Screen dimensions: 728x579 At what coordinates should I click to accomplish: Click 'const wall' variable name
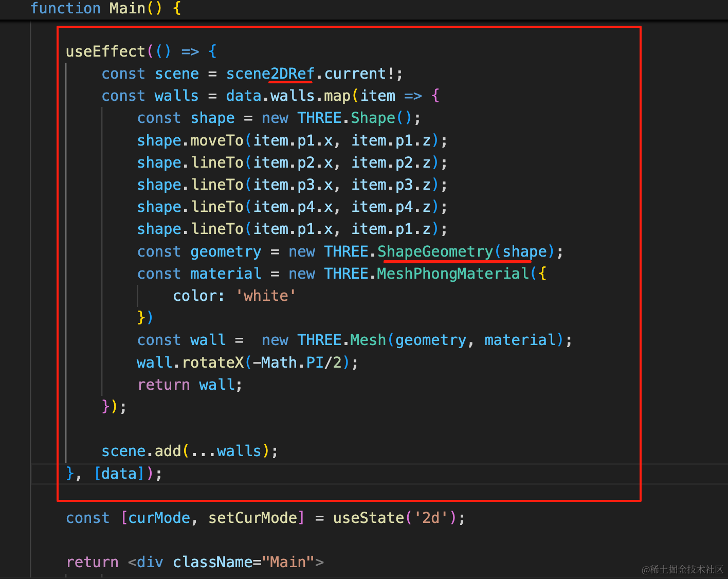(208, 340)
